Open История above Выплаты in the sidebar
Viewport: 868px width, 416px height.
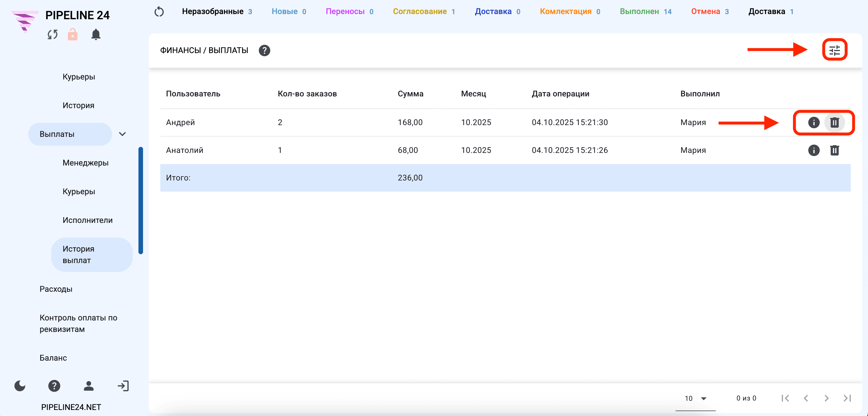78,105
